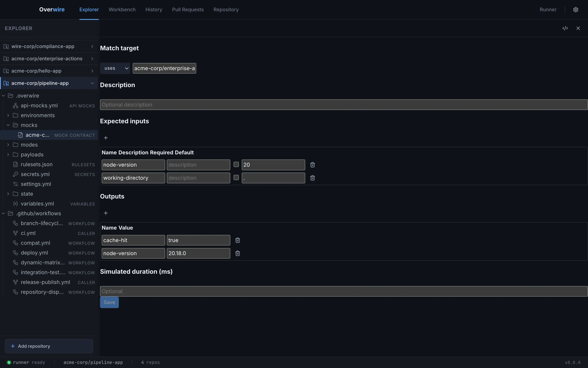Save the mock contract
588x368 pixels.
pyautogui.click(x=109, y=302)
